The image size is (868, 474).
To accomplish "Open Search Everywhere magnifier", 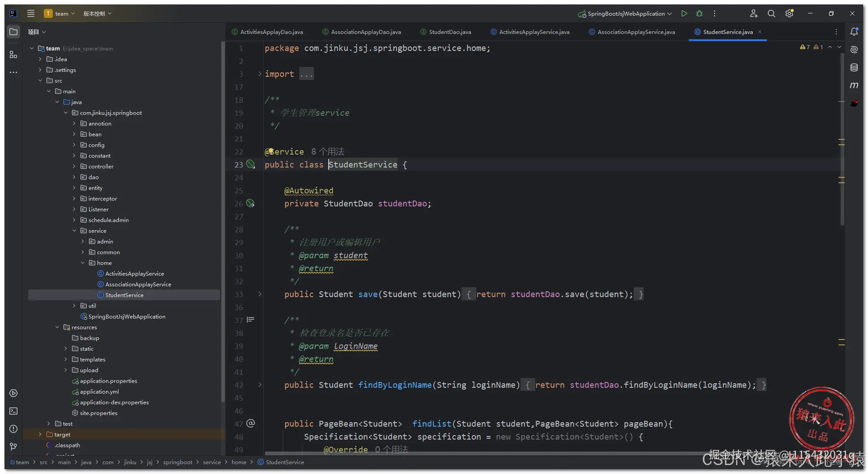I will click(x=771, y=13).
